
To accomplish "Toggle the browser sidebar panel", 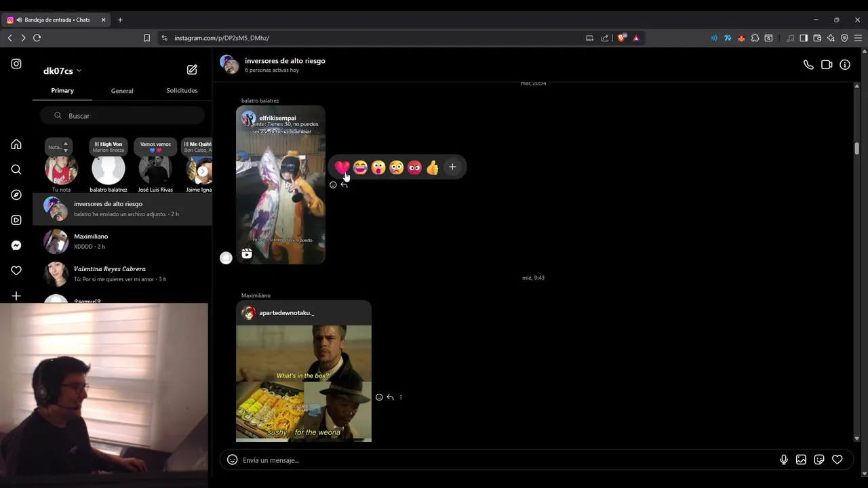I will 804,38.
